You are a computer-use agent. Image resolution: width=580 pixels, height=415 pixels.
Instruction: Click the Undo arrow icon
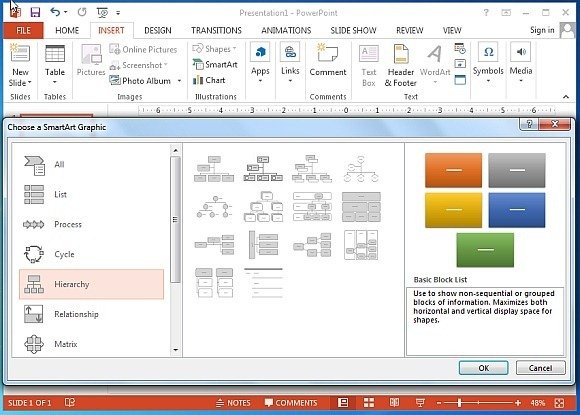pyautogui.click(x=55, y=12)
